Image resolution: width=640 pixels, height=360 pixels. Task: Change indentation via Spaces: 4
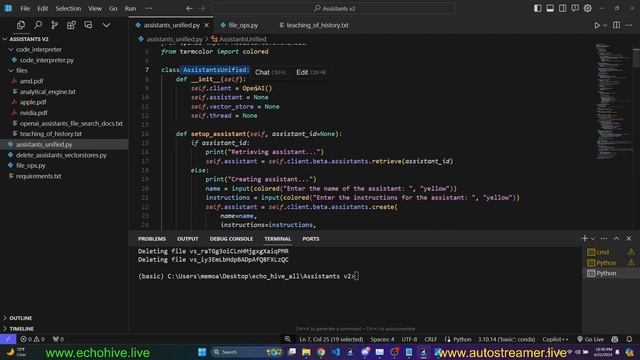tap(382, 339)
